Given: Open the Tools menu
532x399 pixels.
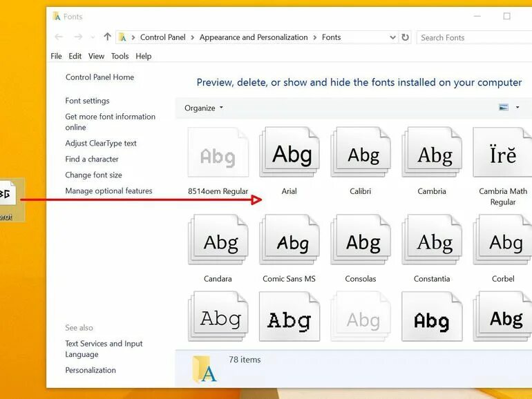Looking at the screenshot, I should (x=120, y=57).
